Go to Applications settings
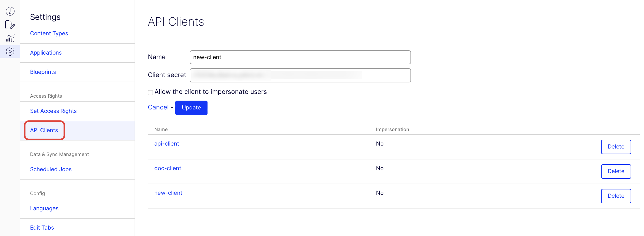644x236 pixels. (x=46, y=53)
